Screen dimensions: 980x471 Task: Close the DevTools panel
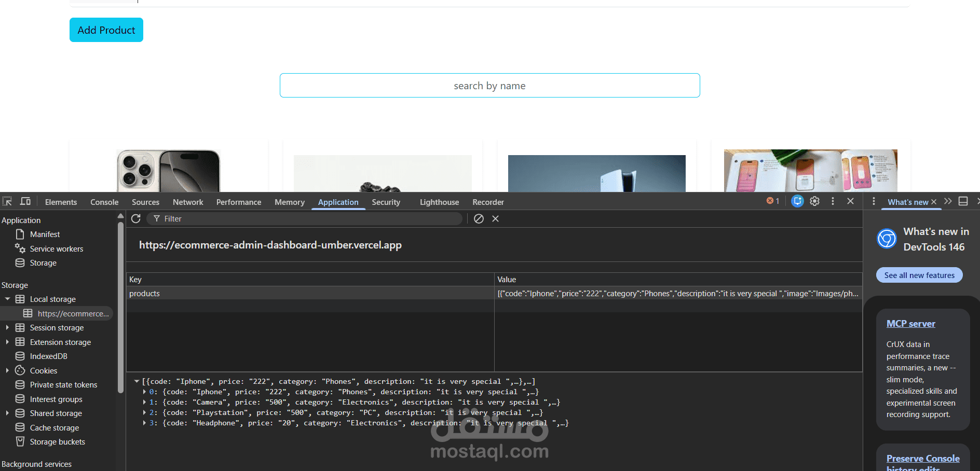[x=850, y=201]
